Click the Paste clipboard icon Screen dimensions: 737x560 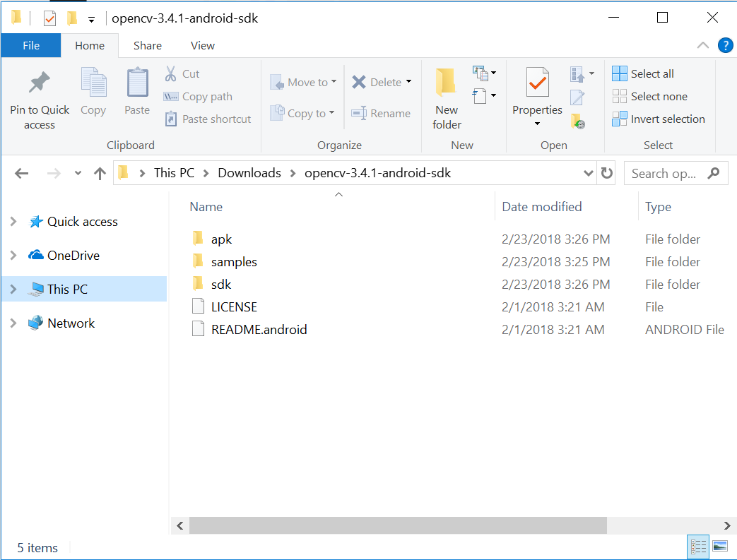(x=137, y=82)
